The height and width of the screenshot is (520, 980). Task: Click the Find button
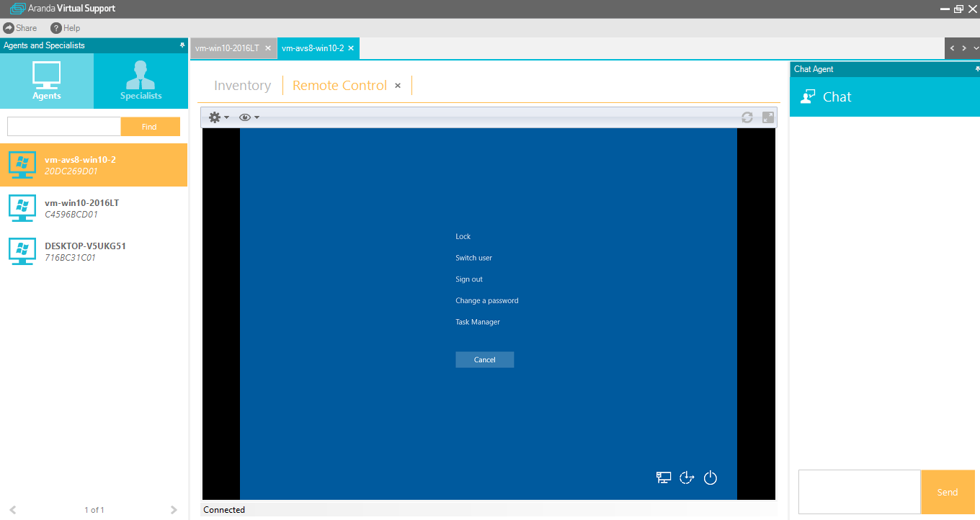pos(149,127)
